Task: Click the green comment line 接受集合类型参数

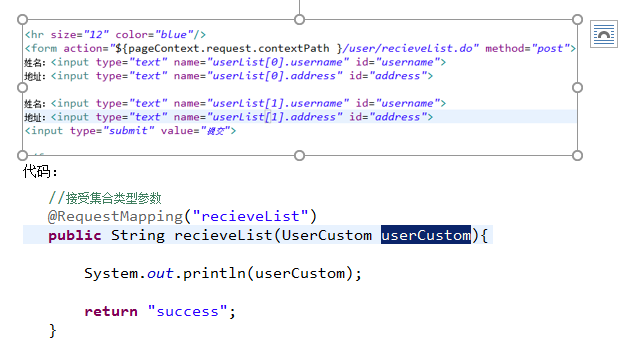Action: (x=105, y=198)
